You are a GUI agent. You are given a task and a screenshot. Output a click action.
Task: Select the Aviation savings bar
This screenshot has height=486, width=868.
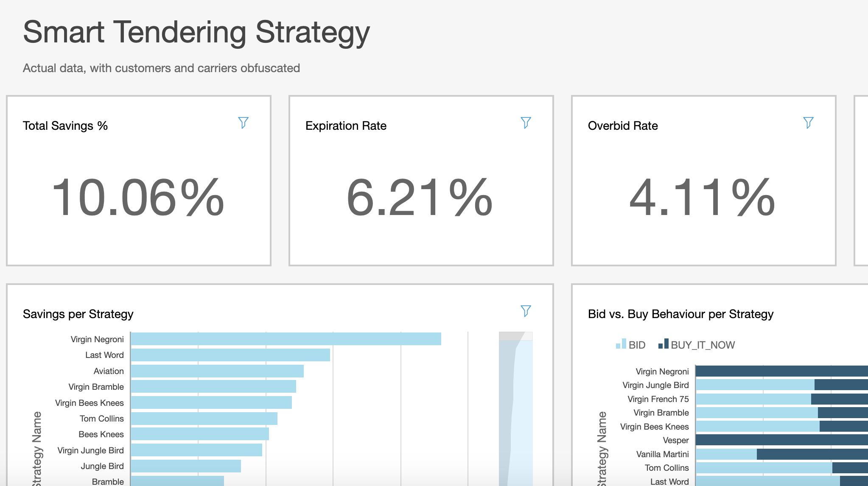[217, 371]
